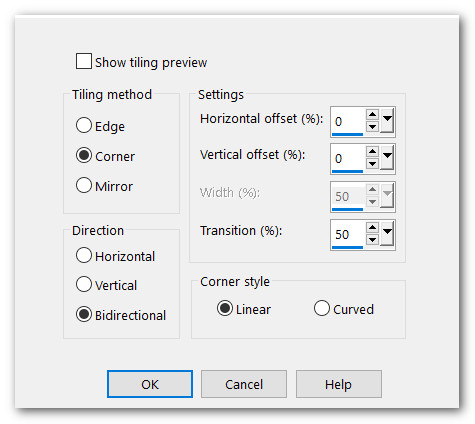Open Transition slider dropdown arrow
Screen dimensions: 475x424
click(387, 233)
